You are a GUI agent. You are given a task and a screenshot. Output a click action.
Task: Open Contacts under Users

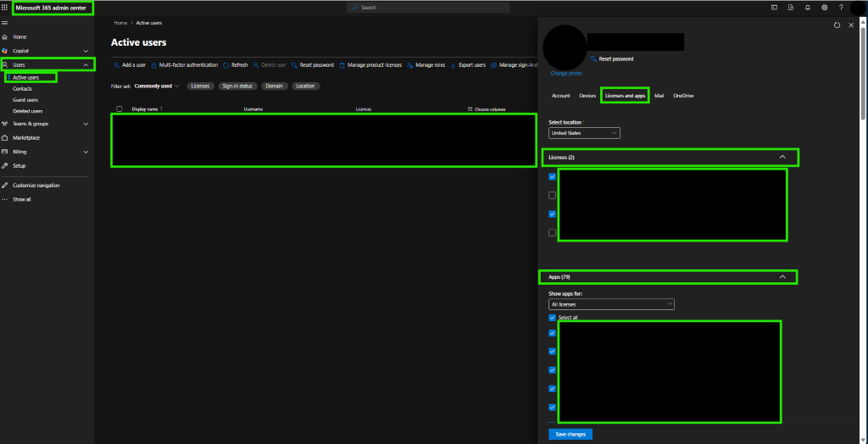pyautogui.click(x=23, y=89)
